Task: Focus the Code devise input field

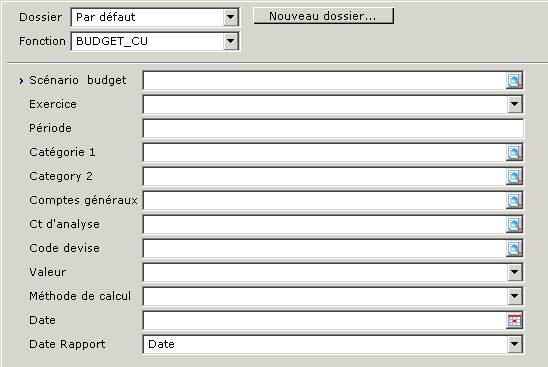Action: pos(325,249)
